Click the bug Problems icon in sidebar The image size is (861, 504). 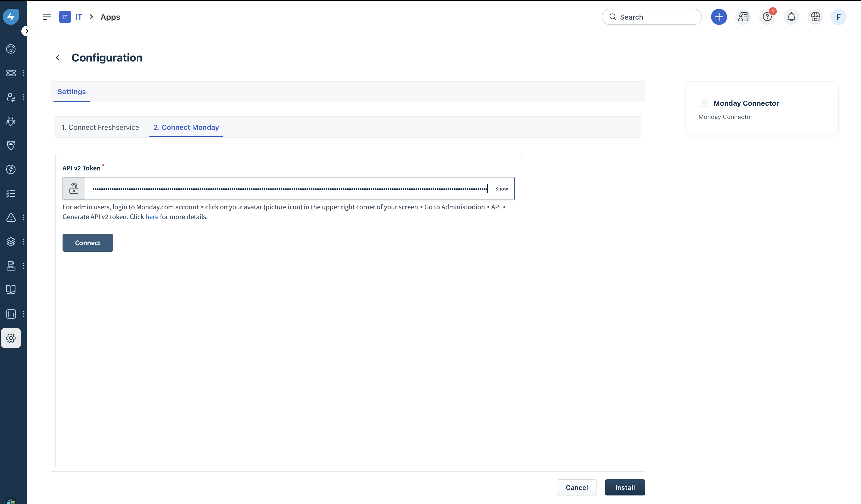pyautogui.click(x=11, y=121)
